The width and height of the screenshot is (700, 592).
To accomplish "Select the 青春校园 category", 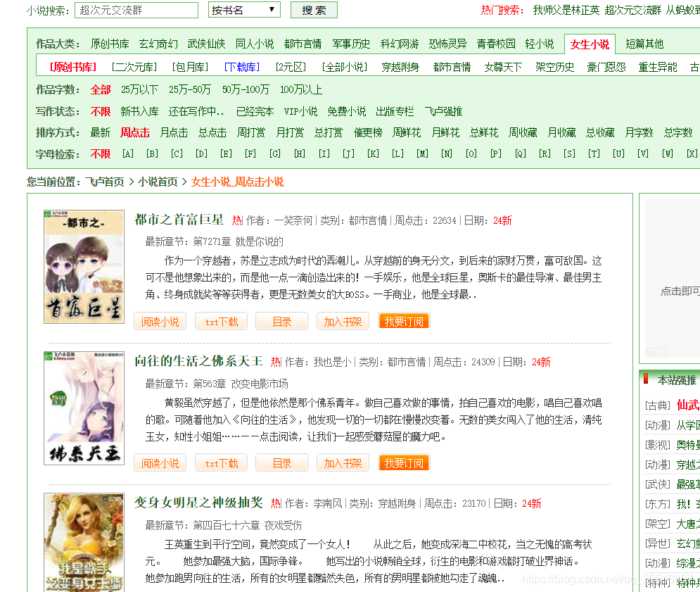I will coord(496,44).
